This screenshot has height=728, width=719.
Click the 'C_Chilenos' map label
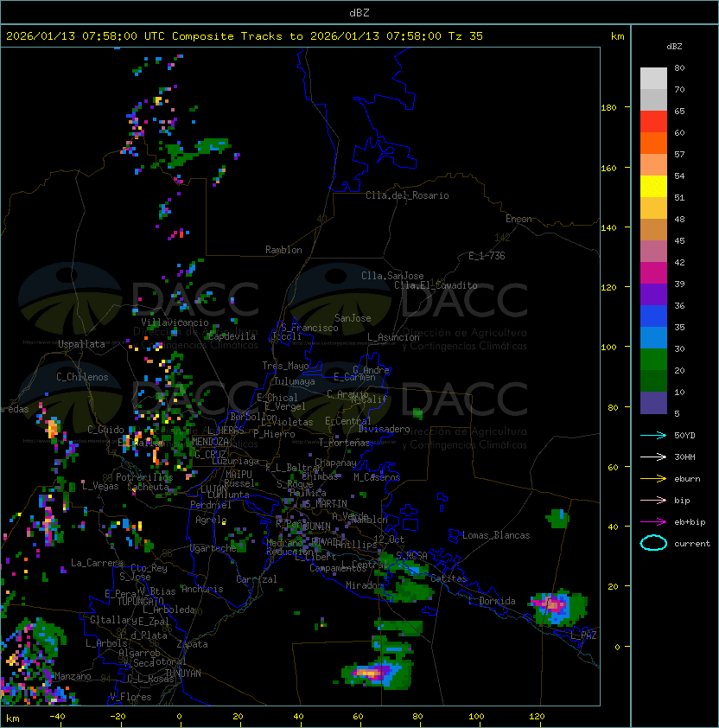[x=82, y=377]
